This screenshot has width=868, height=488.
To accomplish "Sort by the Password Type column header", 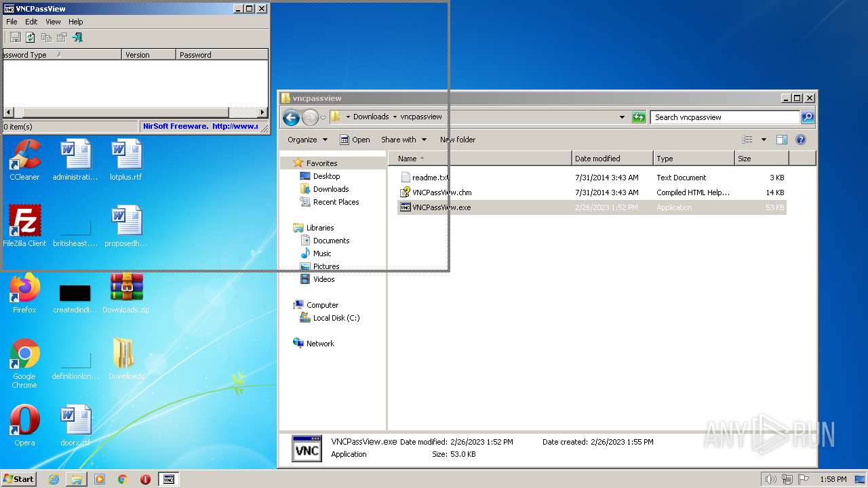I will coord(62,55).
